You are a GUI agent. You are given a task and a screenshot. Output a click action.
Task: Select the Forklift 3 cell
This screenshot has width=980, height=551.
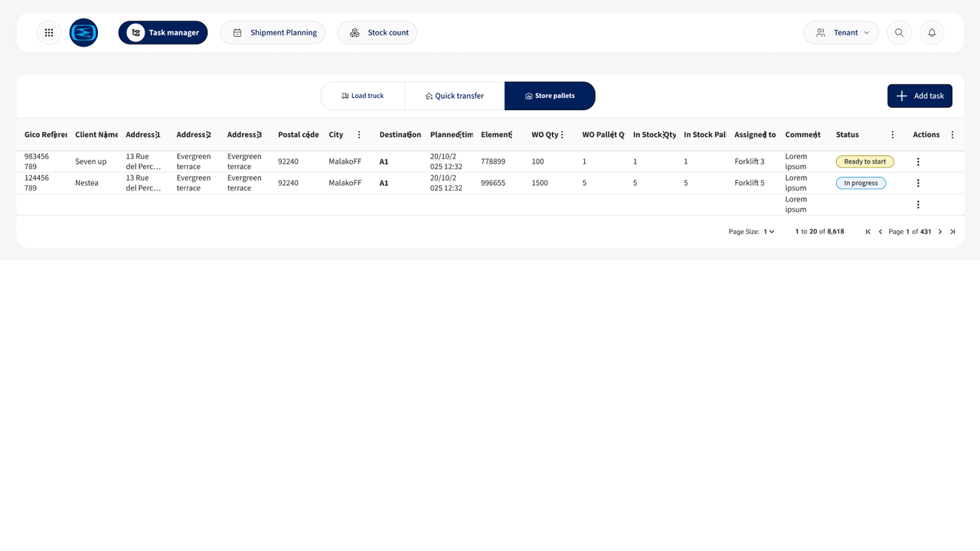750,161
